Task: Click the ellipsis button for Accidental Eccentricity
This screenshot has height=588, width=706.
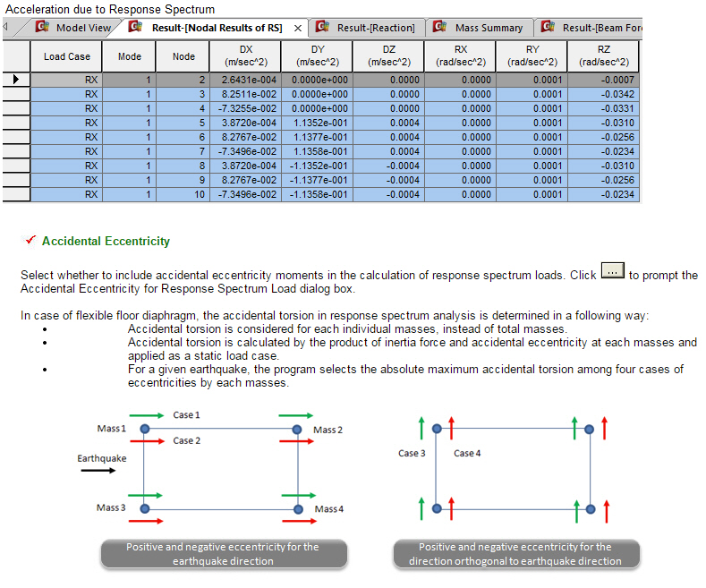Action: 612,271
